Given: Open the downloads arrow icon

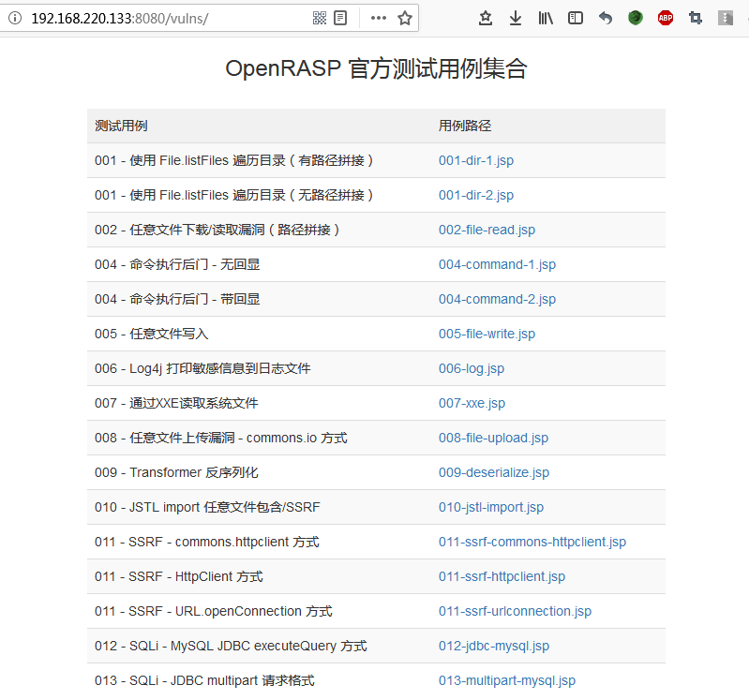Looking at the screenshot, I should (516, 18).
